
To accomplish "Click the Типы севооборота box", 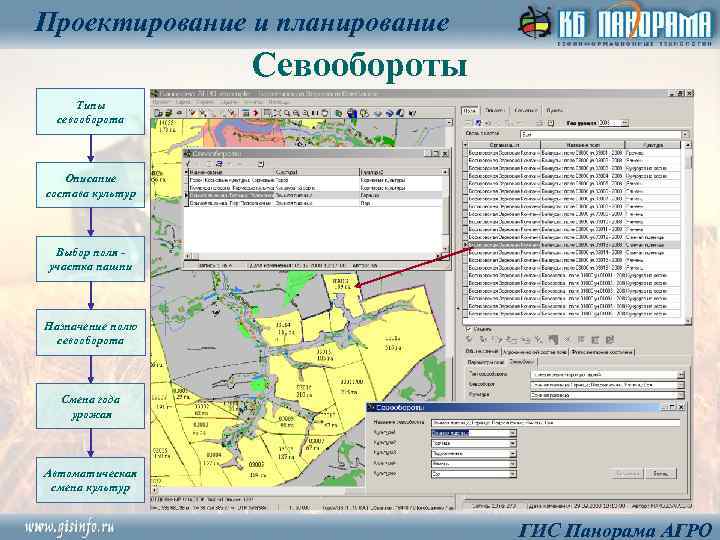I will pyautogui.click(x=90, y=112).
